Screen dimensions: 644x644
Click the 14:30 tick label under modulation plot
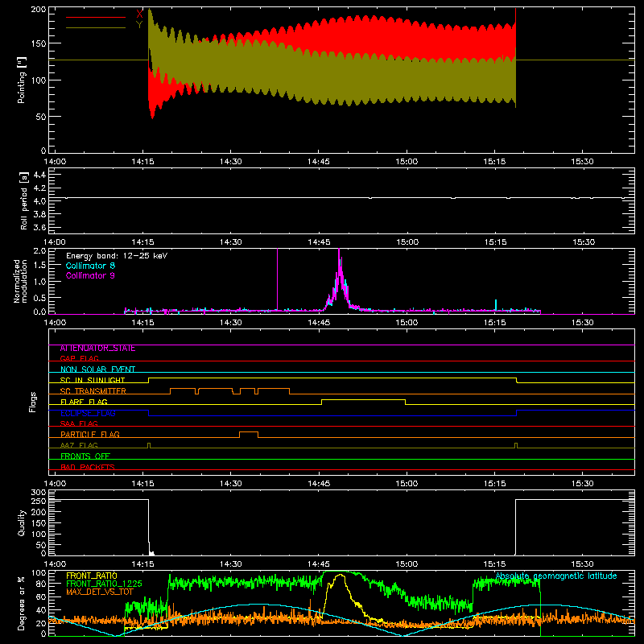(230, 323)
